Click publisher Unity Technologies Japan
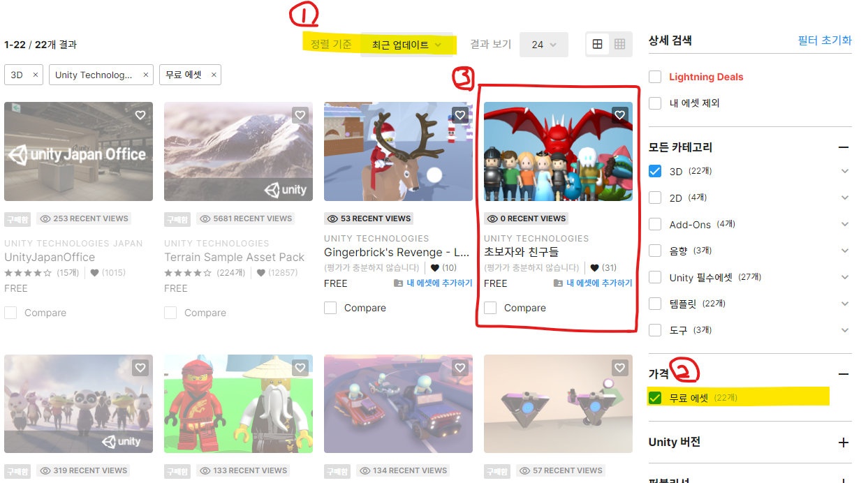 tap(73, 244)
